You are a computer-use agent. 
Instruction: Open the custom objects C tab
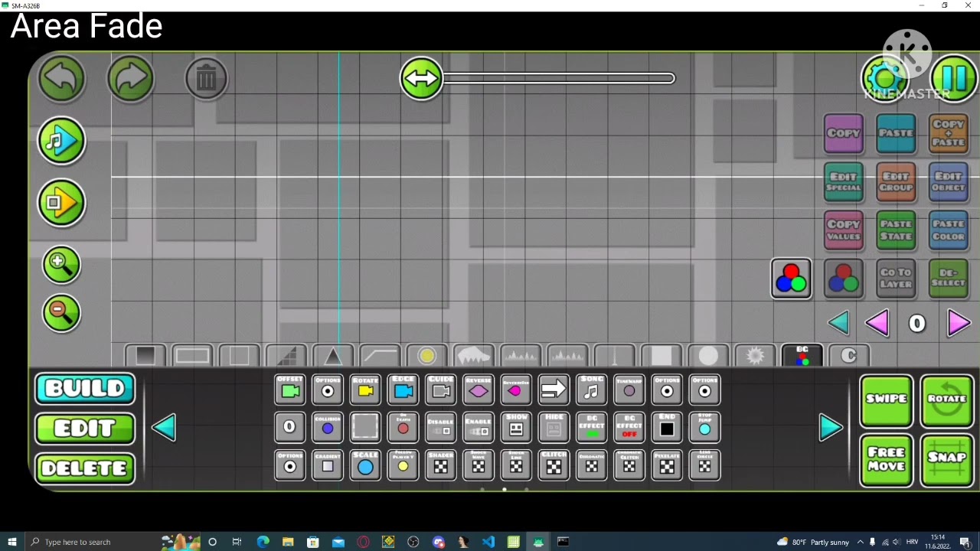[848, 356]
